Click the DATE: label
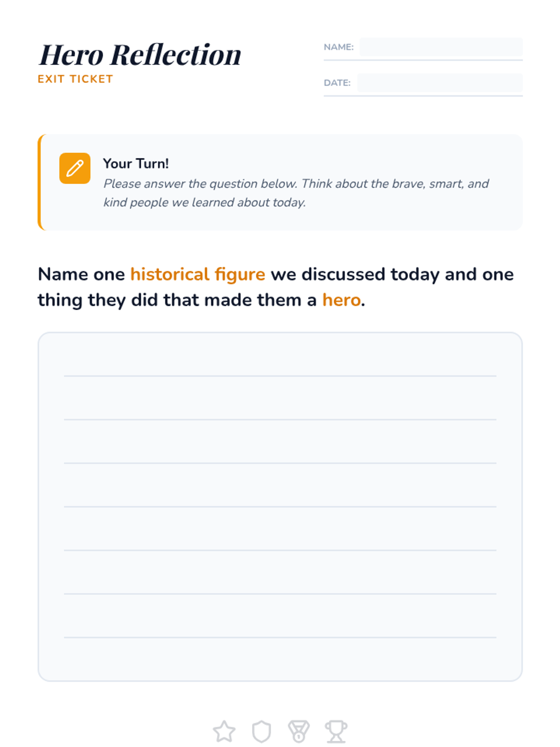This screenshot has width=560, height=747. pos(337,83)
